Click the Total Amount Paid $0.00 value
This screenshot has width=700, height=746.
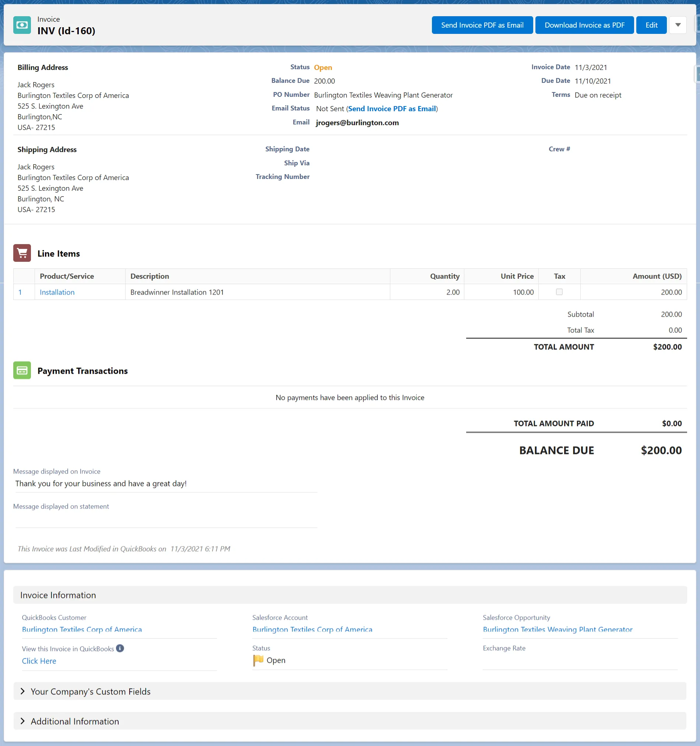coord(672,424)
